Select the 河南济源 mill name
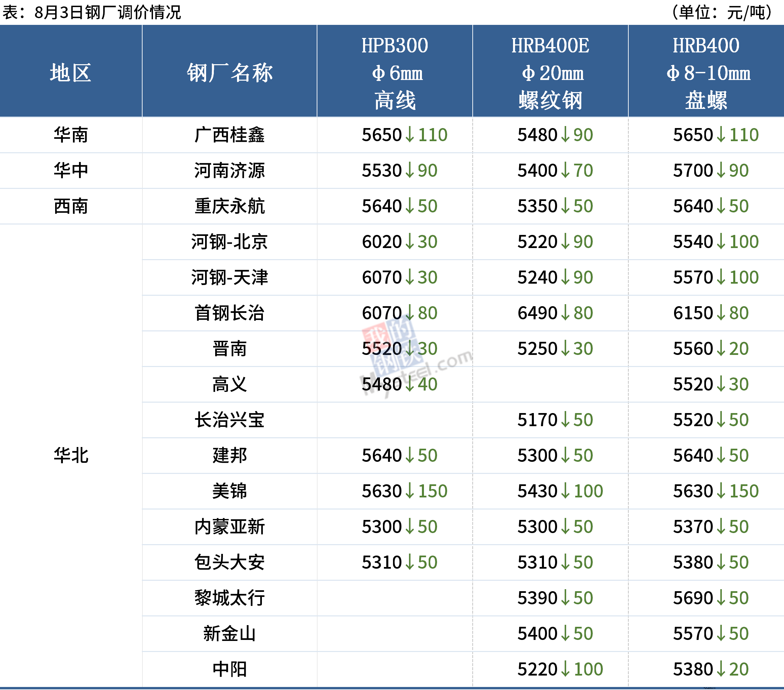This screenshot has height=690, width=784. tap(229, 170)
